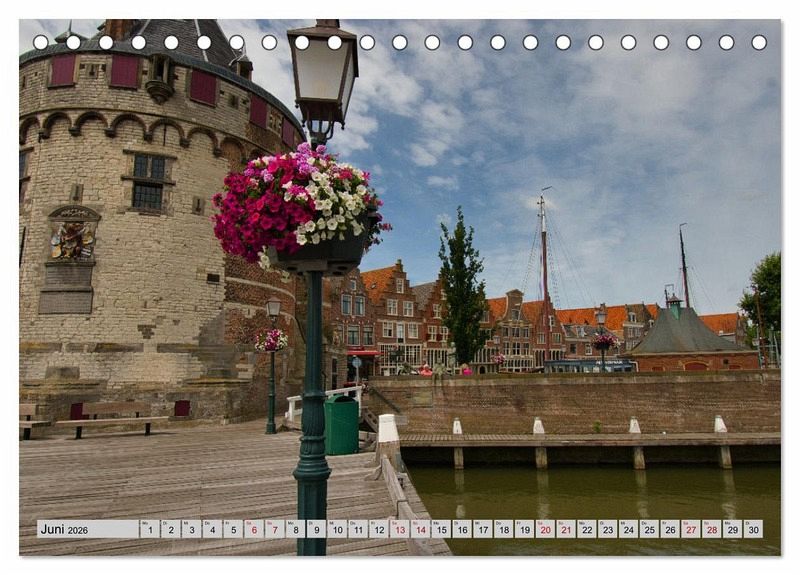
Task: Click the green trash bin
Action: (341, 426)
